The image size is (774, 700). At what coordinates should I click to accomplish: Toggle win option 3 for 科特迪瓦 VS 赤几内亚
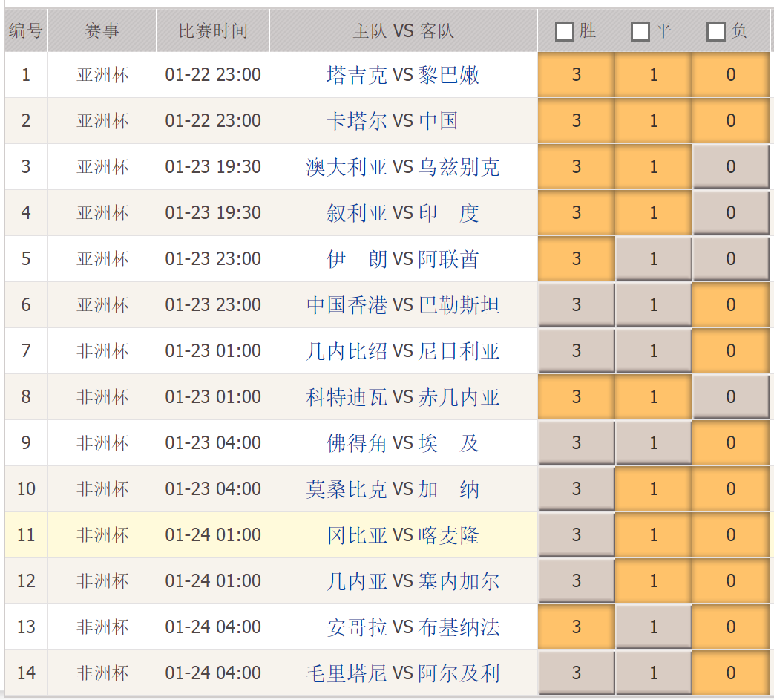577,396
